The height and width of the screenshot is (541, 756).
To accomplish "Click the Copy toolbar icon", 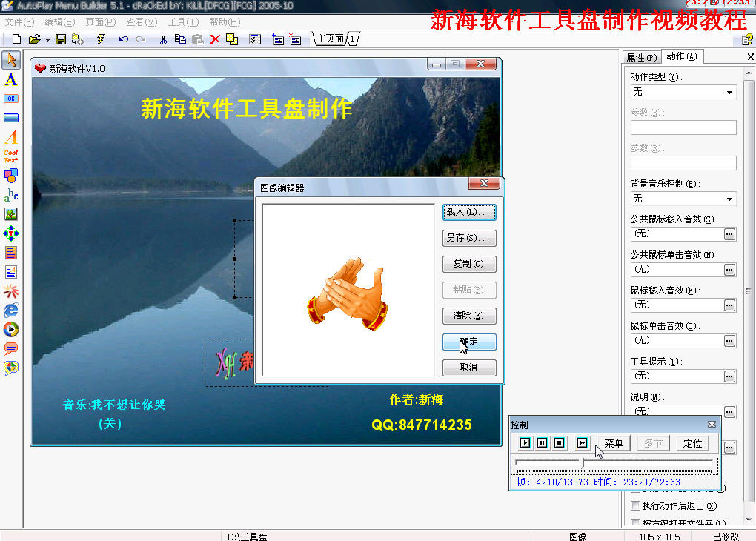I will pyautogui.click(x=180, y=39).
